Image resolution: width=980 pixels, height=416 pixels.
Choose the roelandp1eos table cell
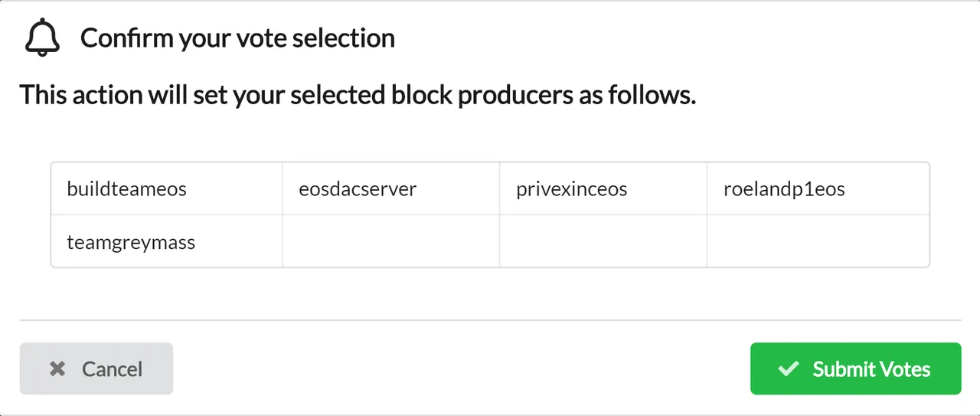click(x=818, y=188)
